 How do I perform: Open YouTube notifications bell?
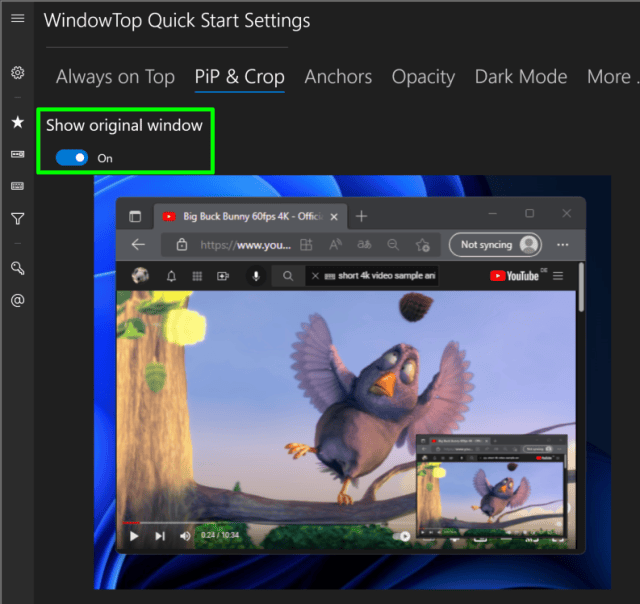point(171,276)
